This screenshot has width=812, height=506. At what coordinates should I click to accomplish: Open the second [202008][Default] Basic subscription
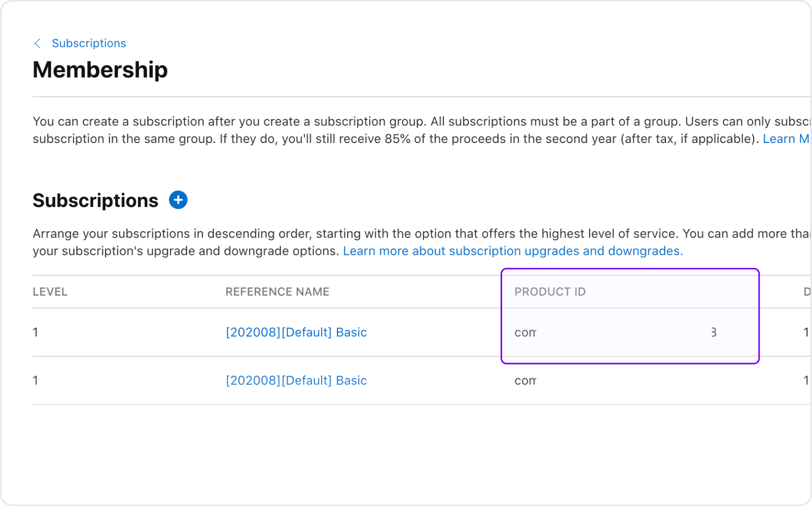click(x=296, y=381)
